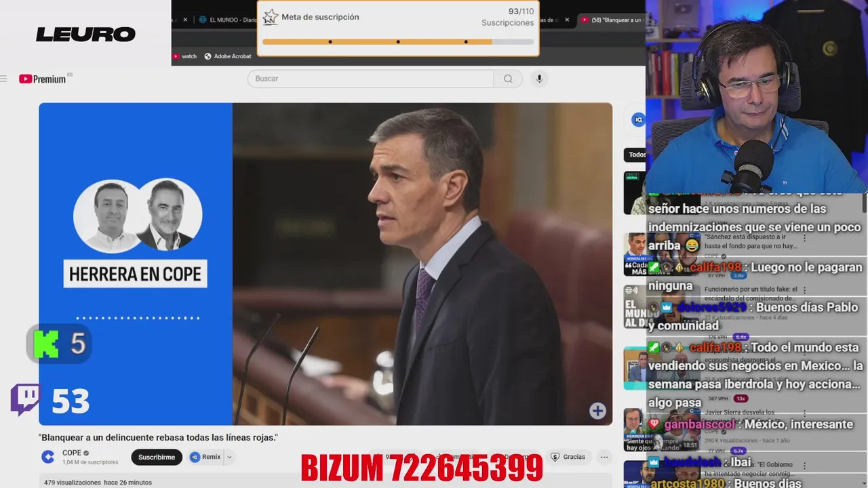Screen dimensions: 868x488
Task: Open "Funcionario por un título fake" video
Action: pos(751,293)
